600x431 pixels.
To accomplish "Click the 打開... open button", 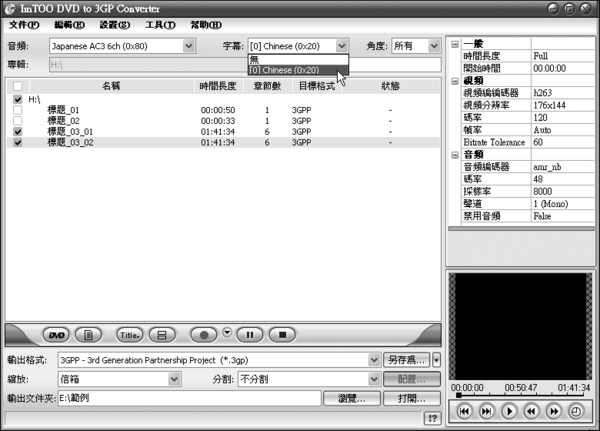I will [x=412, y=398].
